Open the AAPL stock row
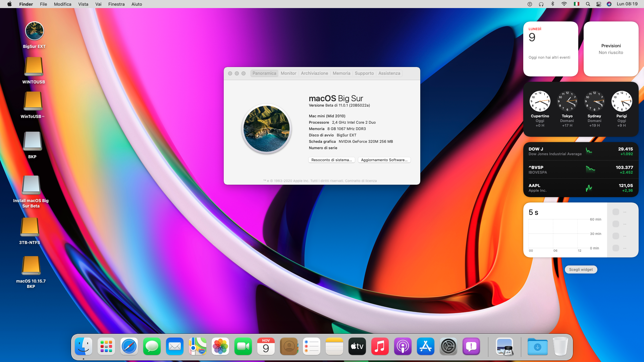 point(581,188)
